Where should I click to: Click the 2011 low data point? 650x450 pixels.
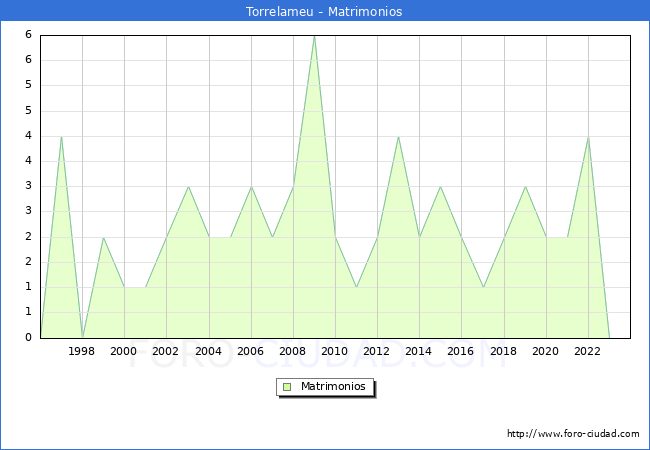pos(357,287)
